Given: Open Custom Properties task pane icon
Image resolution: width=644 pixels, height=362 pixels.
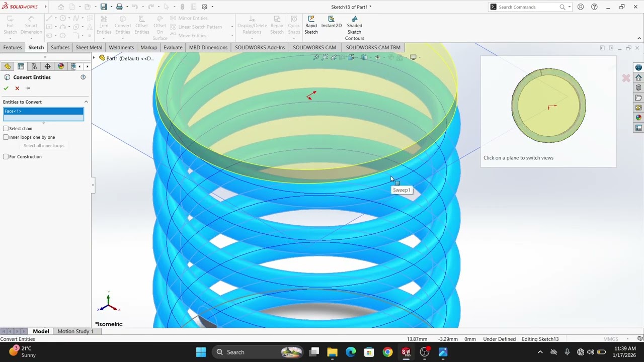Looking at the screenshot, I should coord(638,128).
